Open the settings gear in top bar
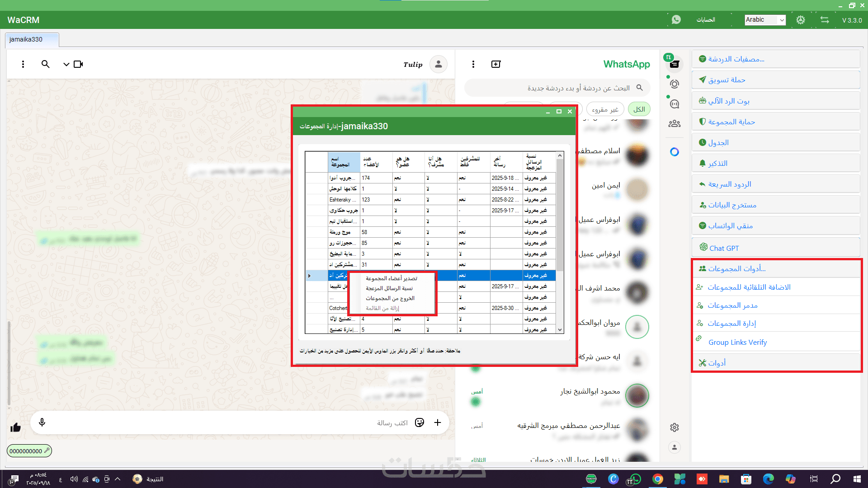This screenshot has height=488, width=868. 801,20
